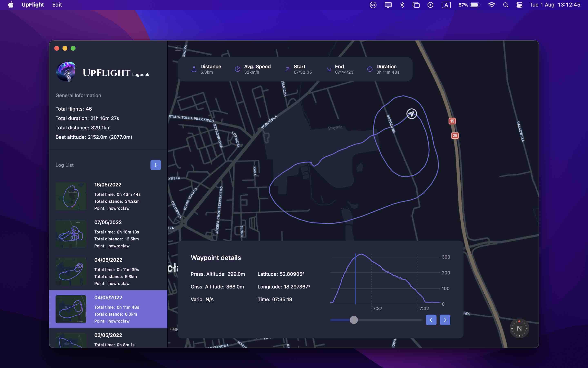The height and width of the screenshot is (368, 588).
Task: Open Spotlight search in menu bar
Action: pos(506,5)
